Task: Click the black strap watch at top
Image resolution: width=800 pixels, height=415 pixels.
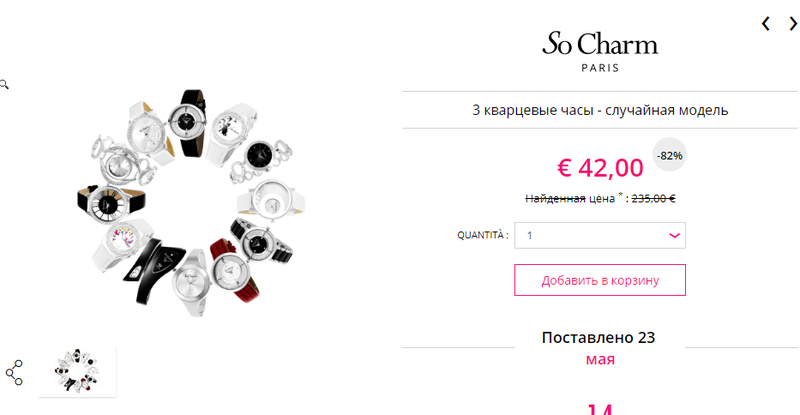Action: [x=188, y=121]
